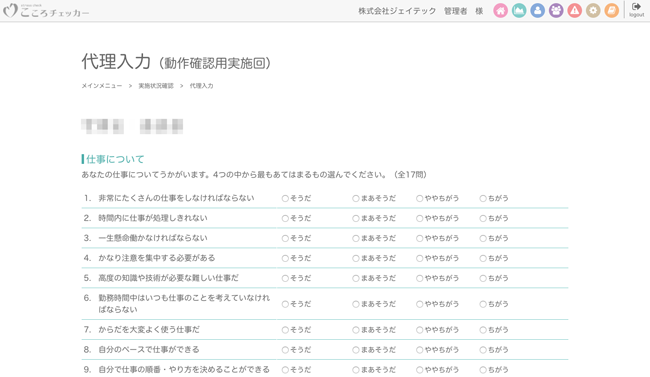Select そうだ for question 6 勤務時間中
This screenshot has height=377, width=650.
click(x=285, y=304)
